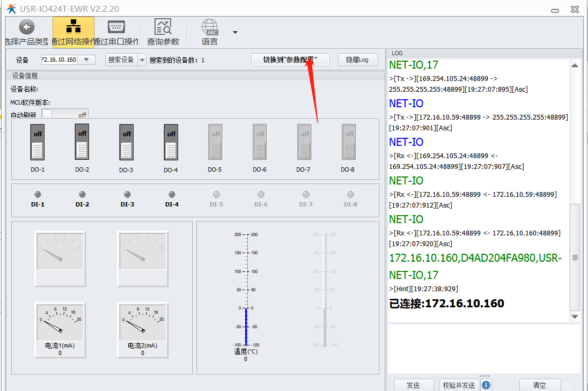
Task: Click the log scrollbar down arrow
Action: tap(575, 317)
